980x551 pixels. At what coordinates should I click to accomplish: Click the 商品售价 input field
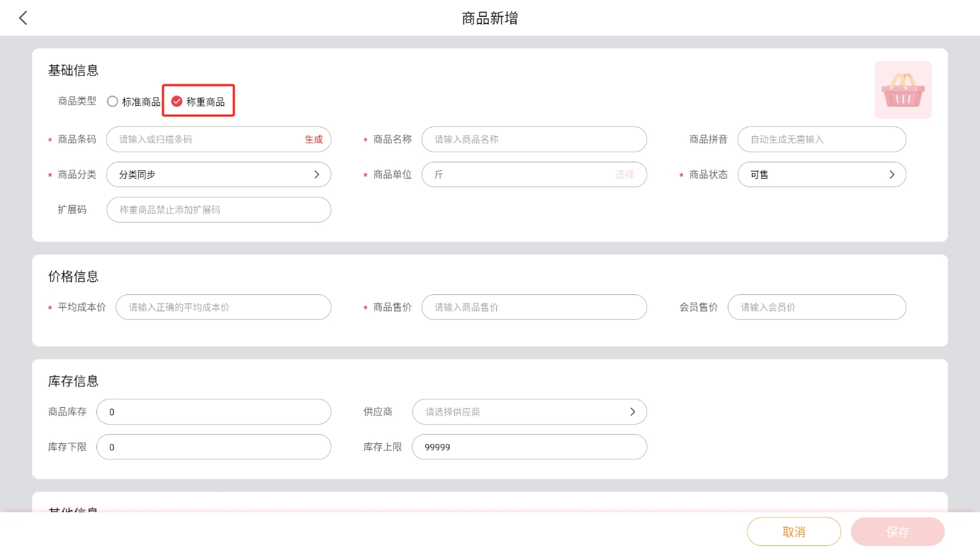tap(534, 308)
